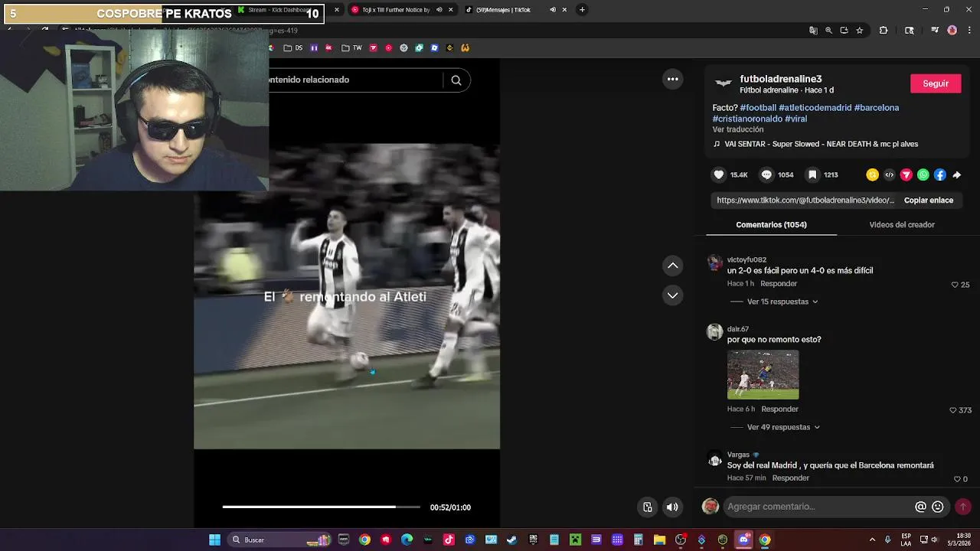
Task: Open the #viral hashtag
Action: click(795, 119)
